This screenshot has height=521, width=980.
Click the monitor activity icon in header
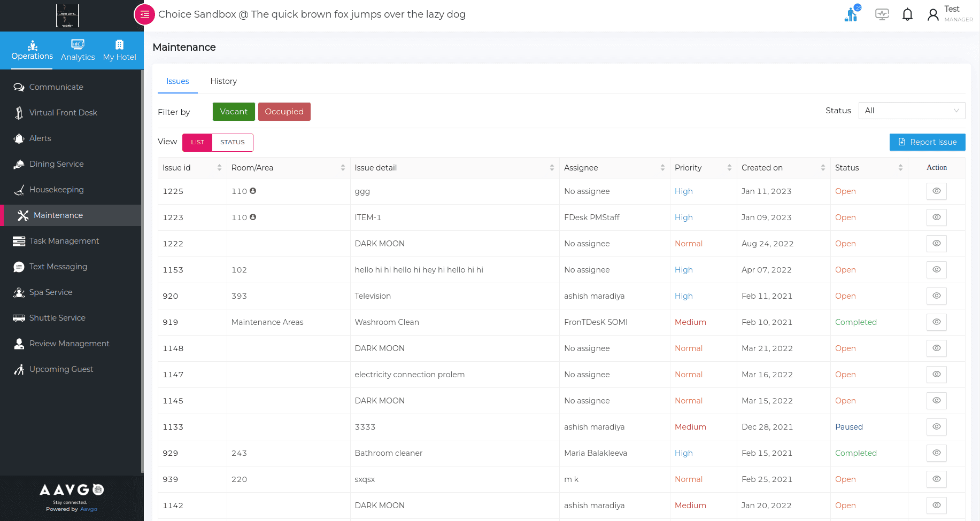(882, 14)
